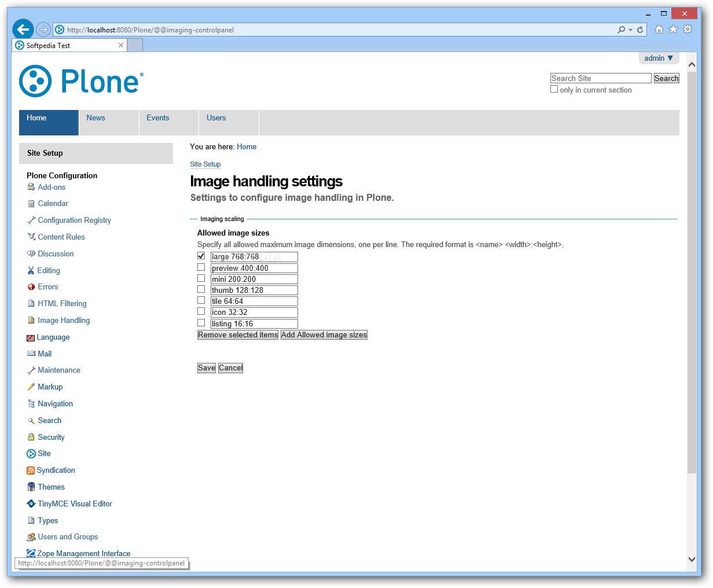
Task: Click the scrollbar down arrow
Action: 692,559
